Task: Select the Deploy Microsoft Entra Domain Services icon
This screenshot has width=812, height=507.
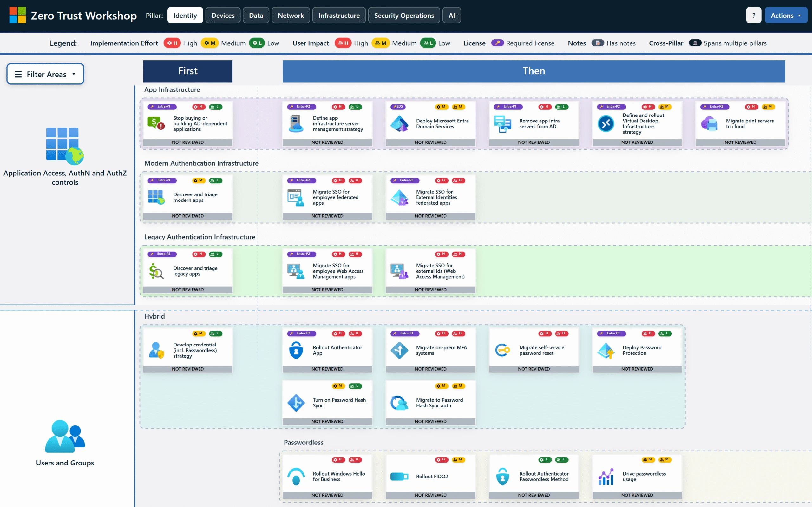Action: [399, 123]
